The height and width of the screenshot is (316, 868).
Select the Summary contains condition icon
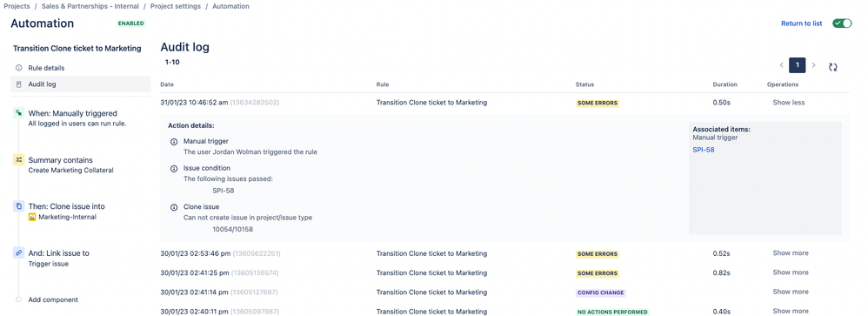click(19, 159)
